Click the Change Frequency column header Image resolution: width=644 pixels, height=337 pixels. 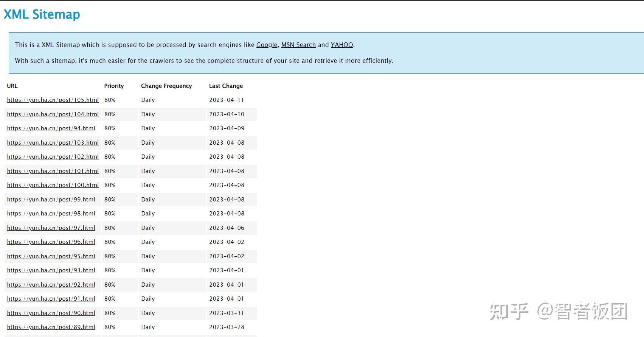pyautogui.click(x=166, y=86)
